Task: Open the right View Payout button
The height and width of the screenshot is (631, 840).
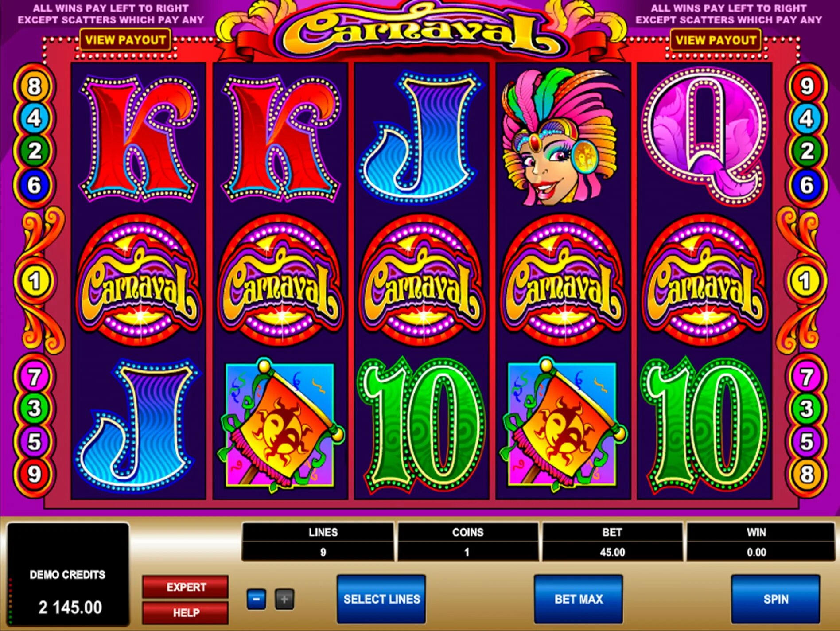Action: point(716,40)
